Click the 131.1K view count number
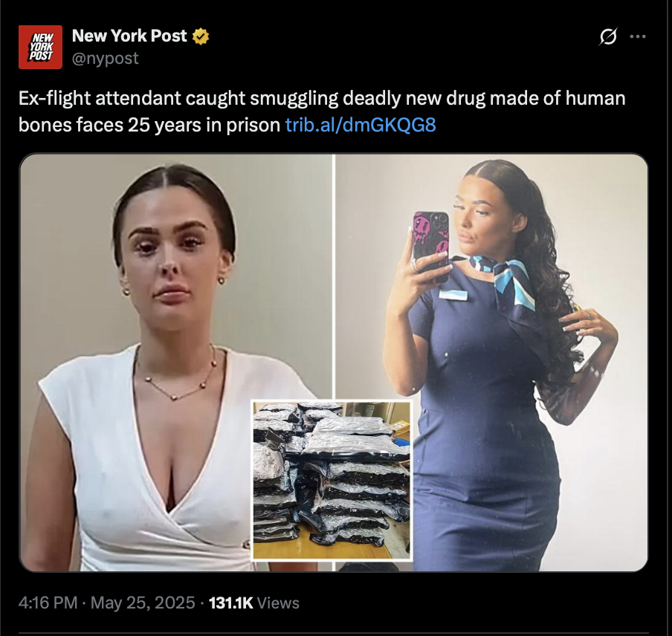Viewport: 672px width, 636px height. (231, 603)
